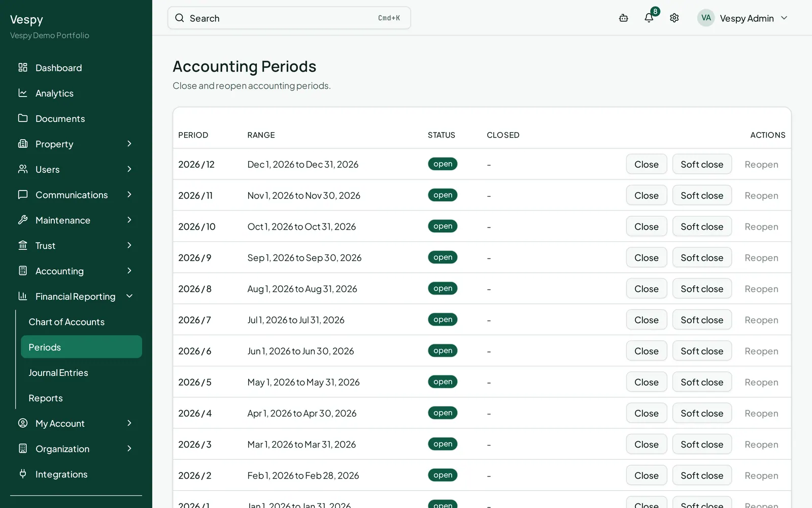
Task: Close period 2026/10
Action: click(x=647, y=227)
